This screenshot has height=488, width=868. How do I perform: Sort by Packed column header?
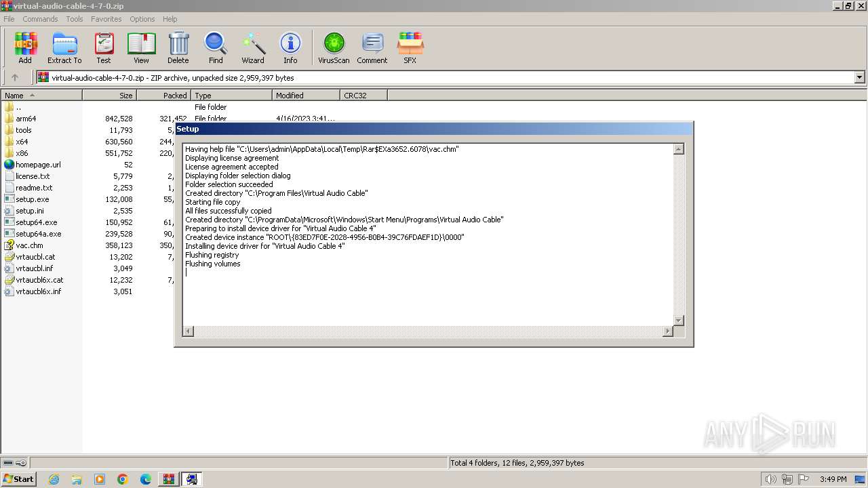tap(163, 96)
